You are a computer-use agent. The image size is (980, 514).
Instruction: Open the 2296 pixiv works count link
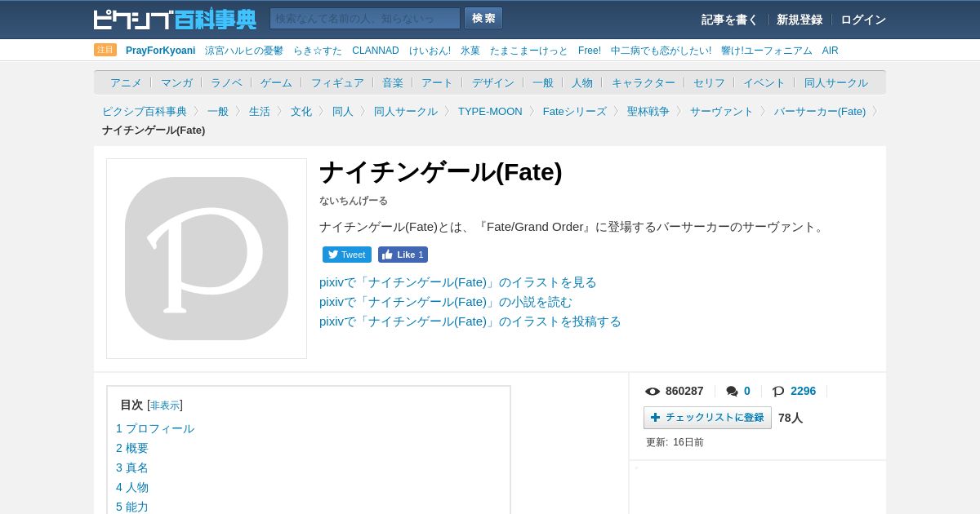pos(803,392)
